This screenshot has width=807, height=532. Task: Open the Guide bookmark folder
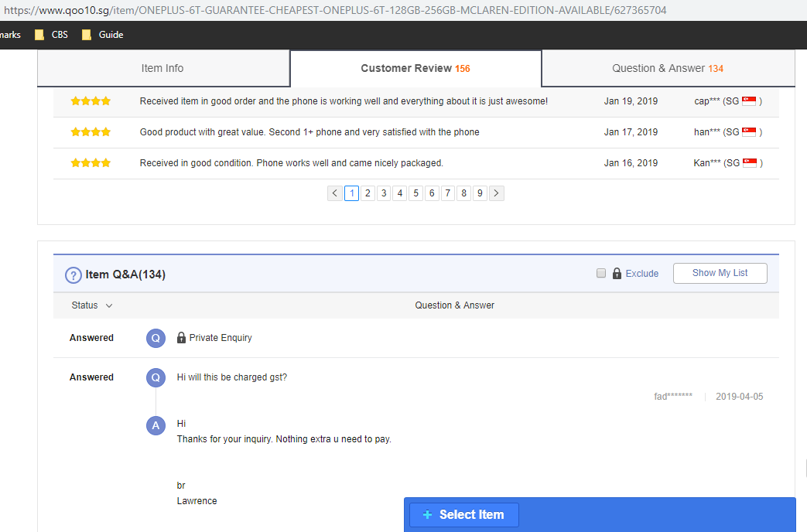click(x=102, y=35)
